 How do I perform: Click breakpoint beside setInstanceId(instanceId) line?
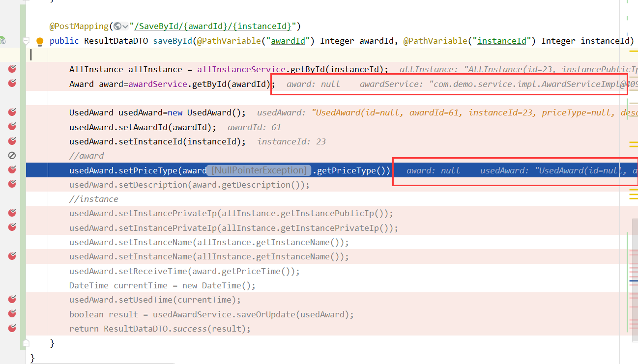click(12, 141)
